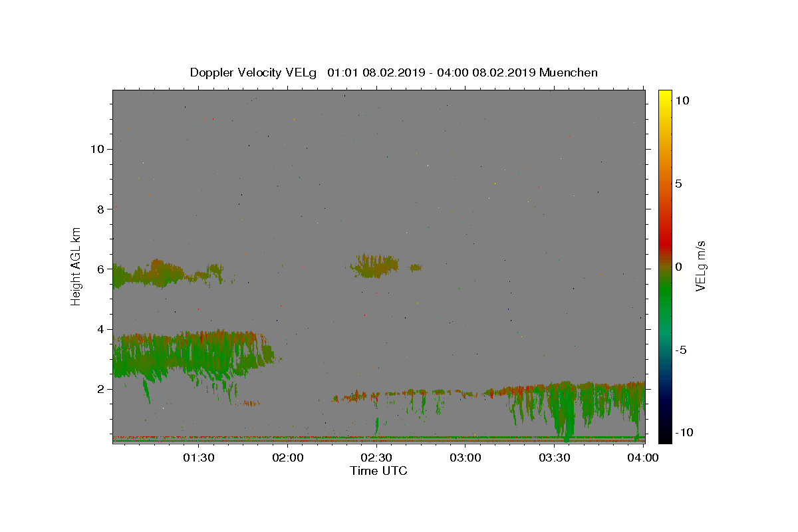Viewport: 798px width, 532px height.
Task: Click the 01:30 time tick label
Action: (x=198, y=458)
